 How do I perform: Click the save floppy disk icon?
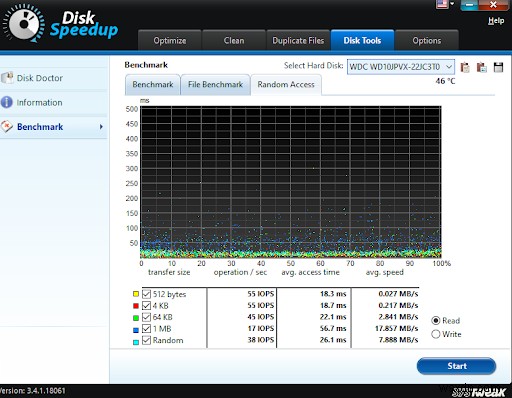tap(498, 67)
